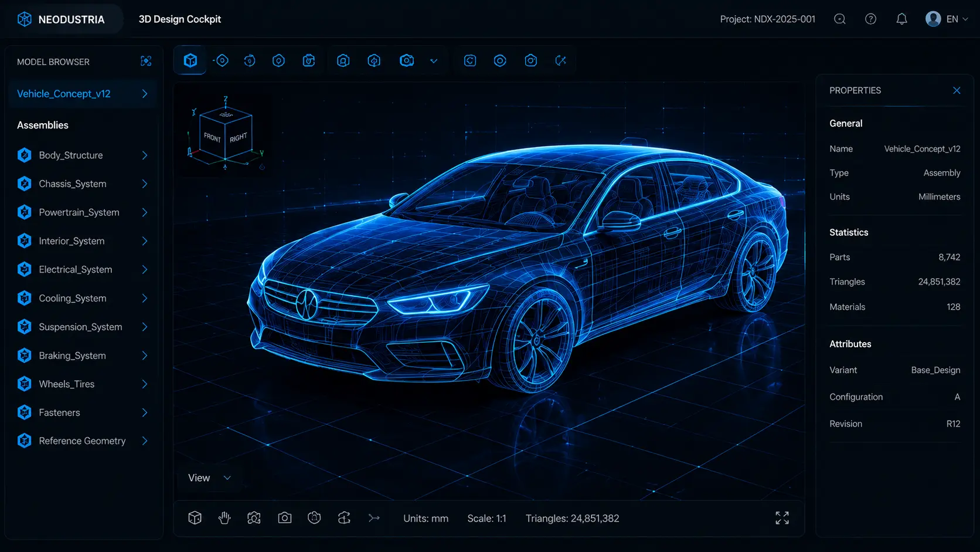Click the rounded-square refresh tool in the top toolbar
The image size is (980, 552).
(x=470, y=60)
